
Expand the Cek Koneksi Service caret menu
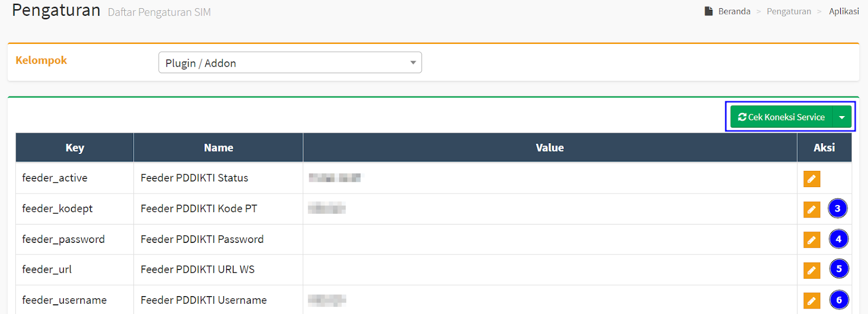pyautogui.click(x=842, y=117)
